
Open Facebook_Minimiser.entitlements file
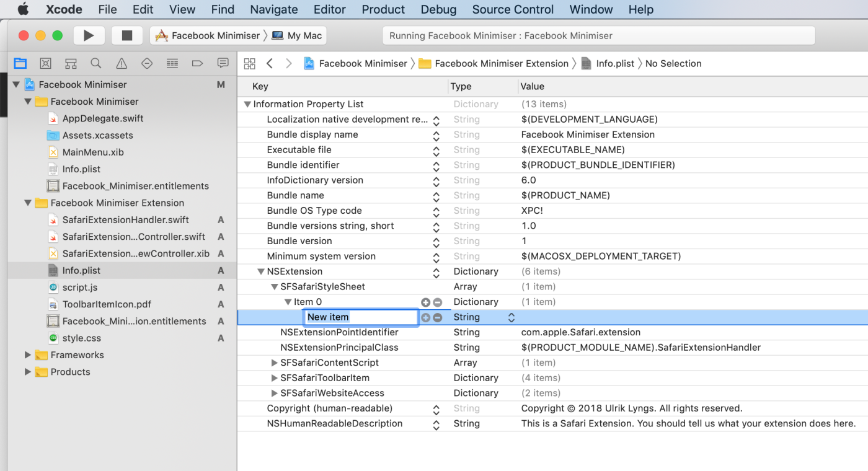click(x=136, y=186)
